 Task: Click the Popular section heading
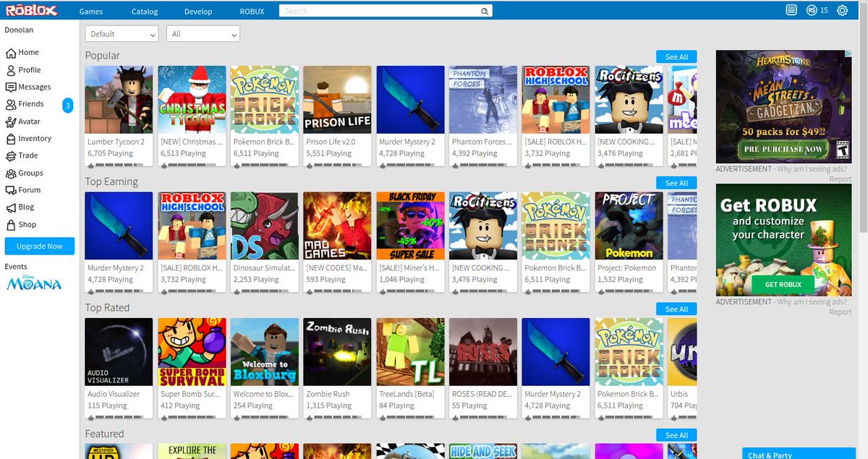pos(103,56)
